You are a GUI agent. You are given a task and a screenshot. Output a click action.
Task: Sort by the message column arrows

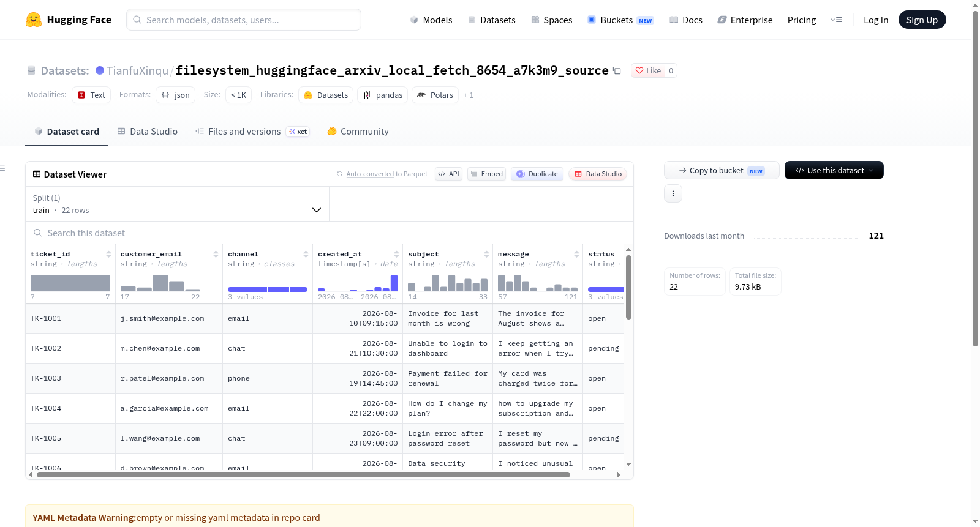576,254
